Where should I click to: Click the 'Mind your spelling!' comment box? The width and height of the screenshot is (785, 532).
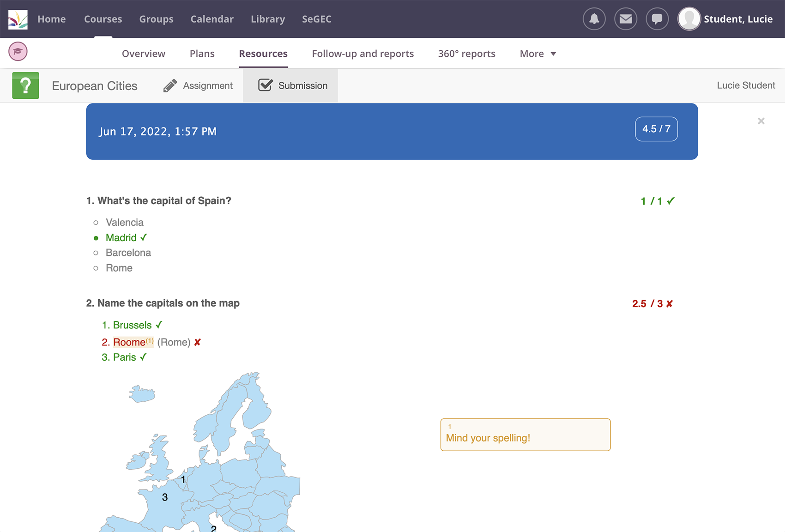(525, 435)
